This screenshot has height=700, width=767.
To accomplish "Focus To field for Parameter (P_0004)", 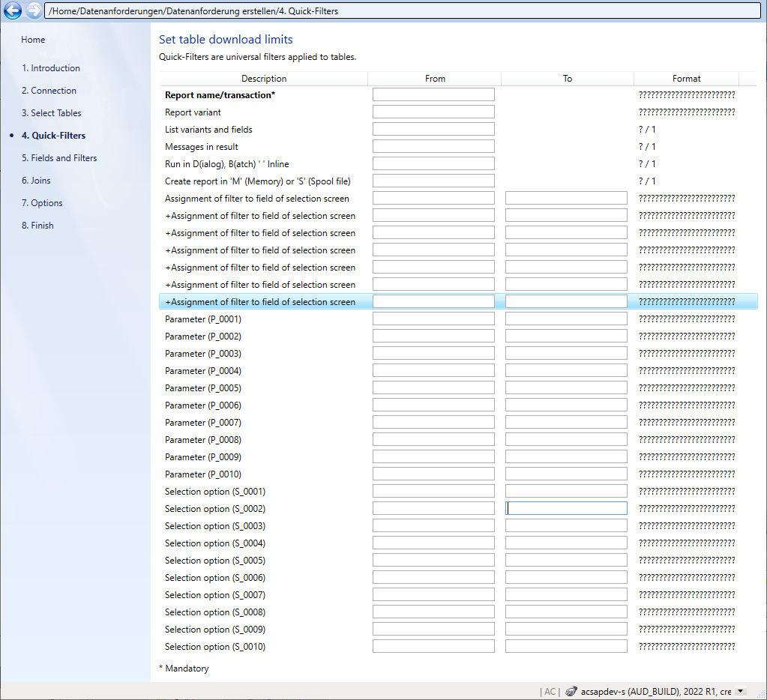I will pos(566,370).
